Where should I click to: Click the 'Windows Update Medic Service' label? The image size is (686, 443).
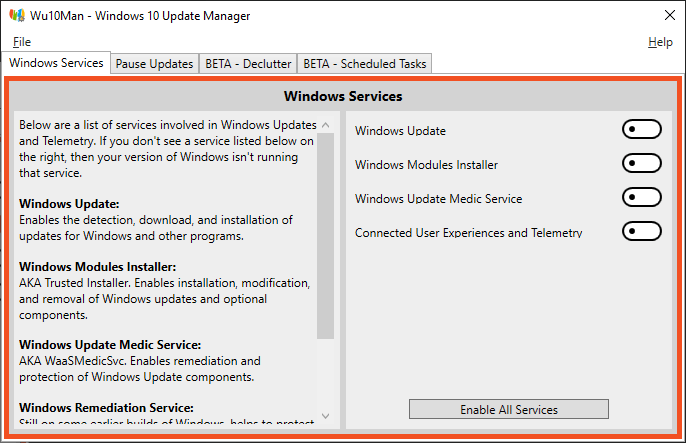coord(438,199)
